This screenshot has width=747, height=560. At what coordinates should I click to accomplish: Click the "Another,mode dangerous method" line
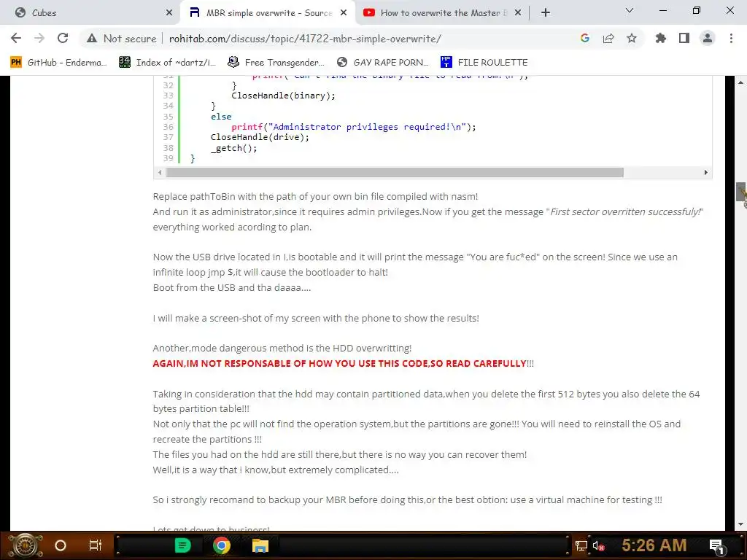pyautogui.click(x=282, y=348)
